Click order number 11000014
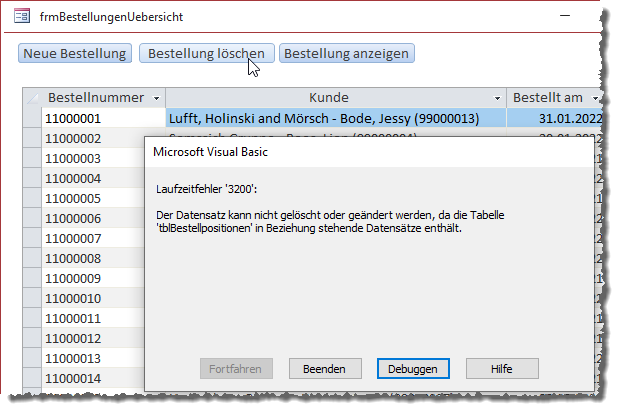 pos(93,379)
